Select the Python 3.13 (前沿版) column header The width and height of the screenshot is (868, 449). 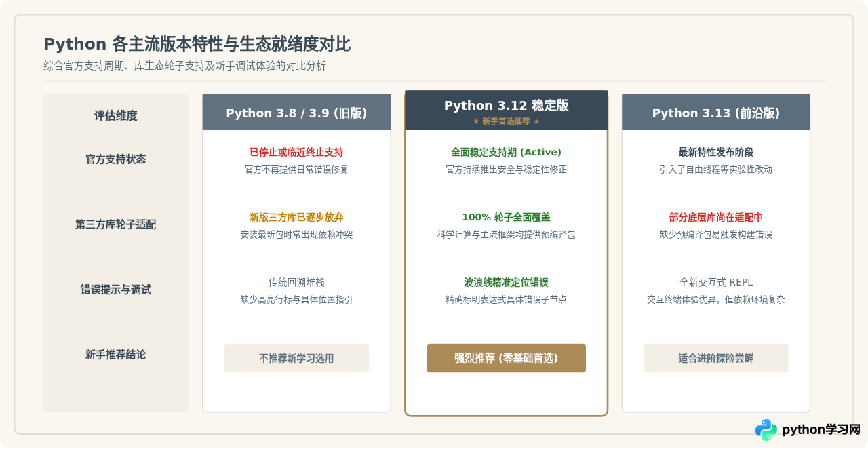tap(716, 113)
